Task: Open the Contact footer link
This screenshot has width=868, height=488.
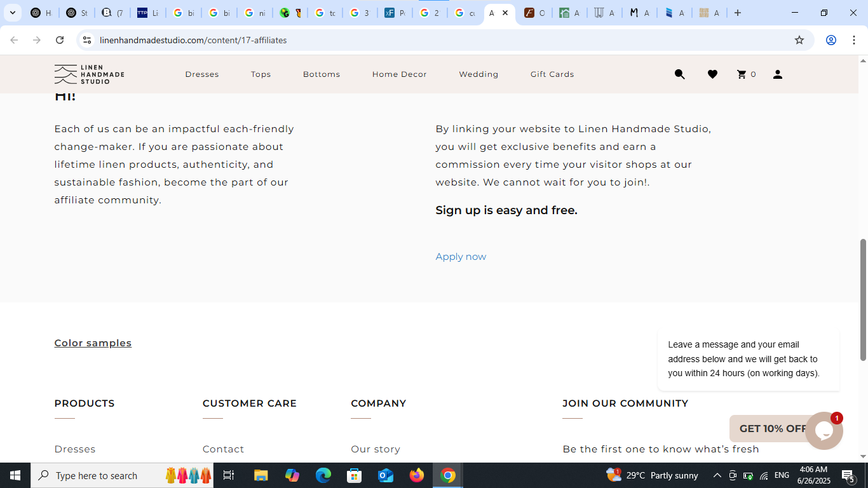Action: (223, 449)
